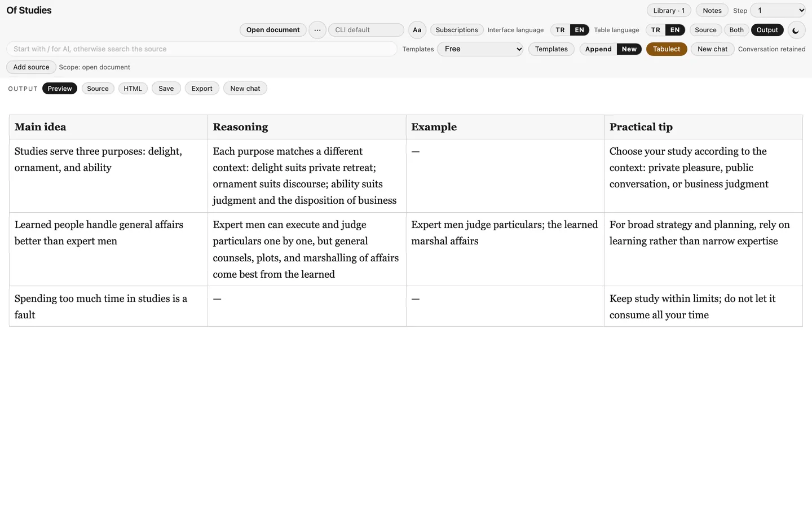Select cell 'Keep study within limits'
Image resolution: width=812 pixels, height=508 pixels.
tap(703, 306)
